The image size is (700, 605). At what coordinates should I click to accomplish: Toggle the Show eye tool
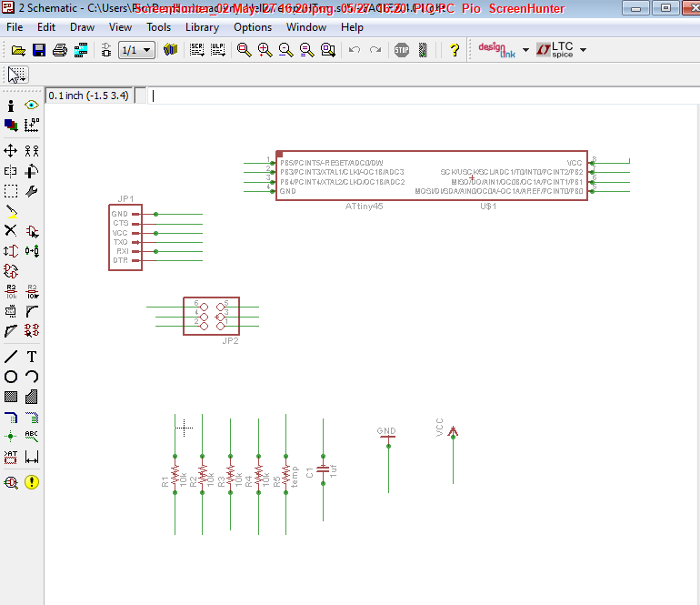coord(32,106)
